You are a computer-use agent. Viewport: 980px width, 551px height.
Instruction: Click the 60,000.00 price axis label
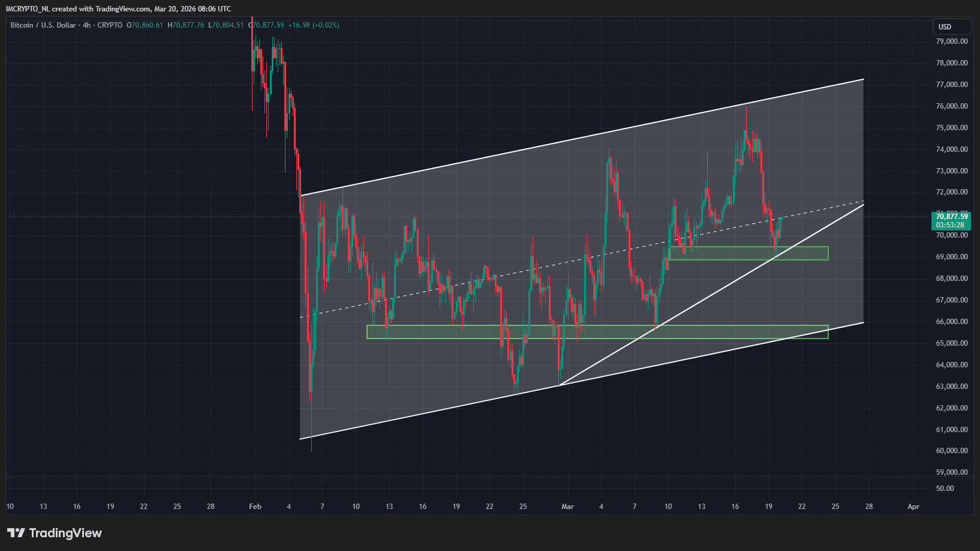[952, 451]
